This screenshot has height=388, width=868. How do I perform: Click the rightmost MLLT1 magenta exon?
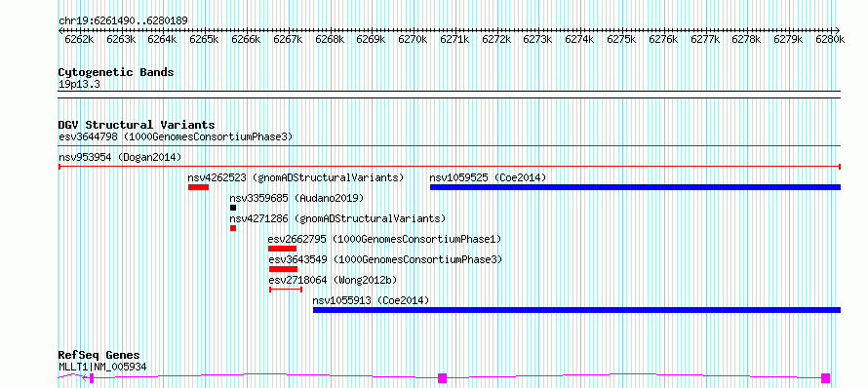pyautogui.click(x=825, y=378)
